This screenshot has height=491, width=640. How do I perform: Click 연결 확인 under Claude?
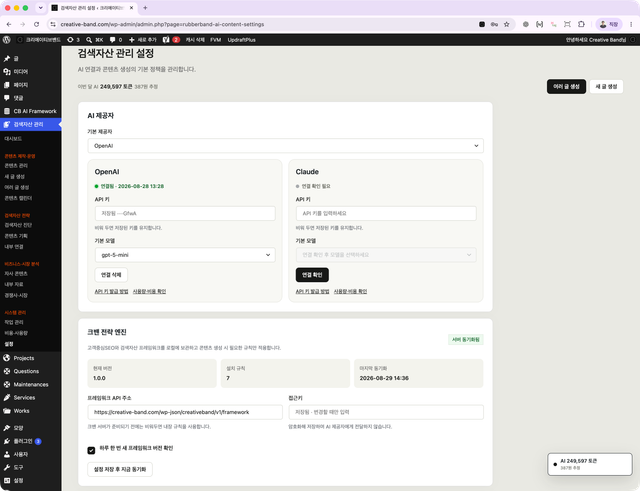(x=312, y=275)
